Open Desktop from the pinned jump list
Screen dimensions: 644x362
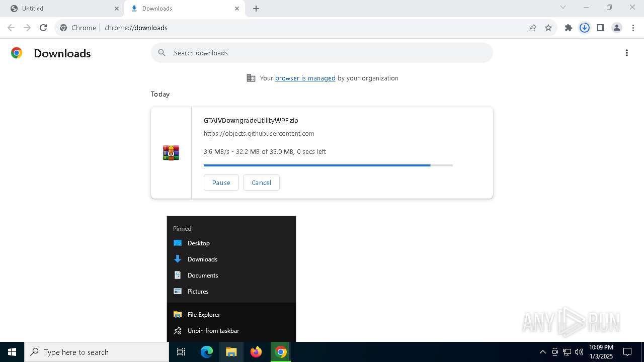pyautogui.click(x=231, y=243)
